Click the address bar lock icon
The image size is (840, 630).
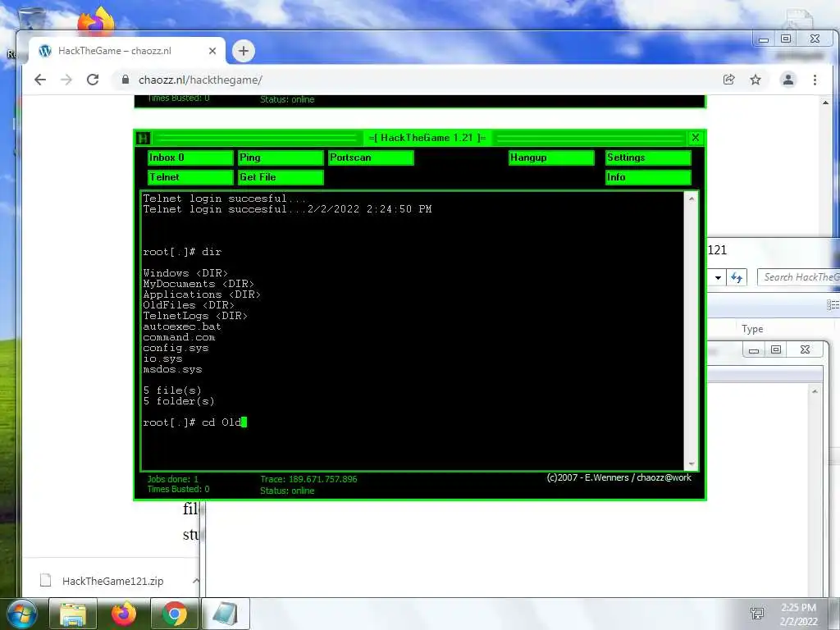point(126,80)
